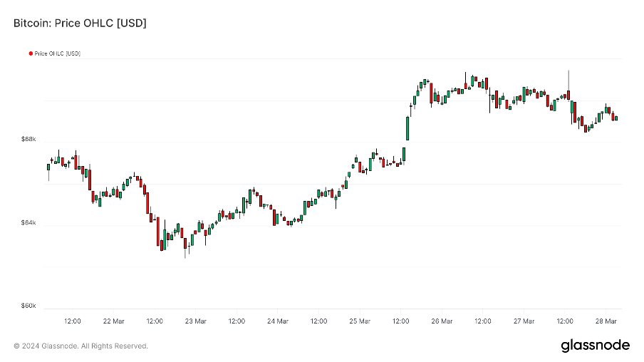Click the red Price OHLC legend dot

point(31,53)
